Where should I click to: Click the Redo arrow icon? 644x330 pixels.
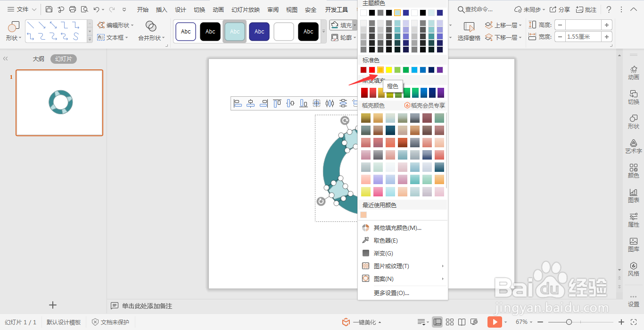tap(112, 9)
